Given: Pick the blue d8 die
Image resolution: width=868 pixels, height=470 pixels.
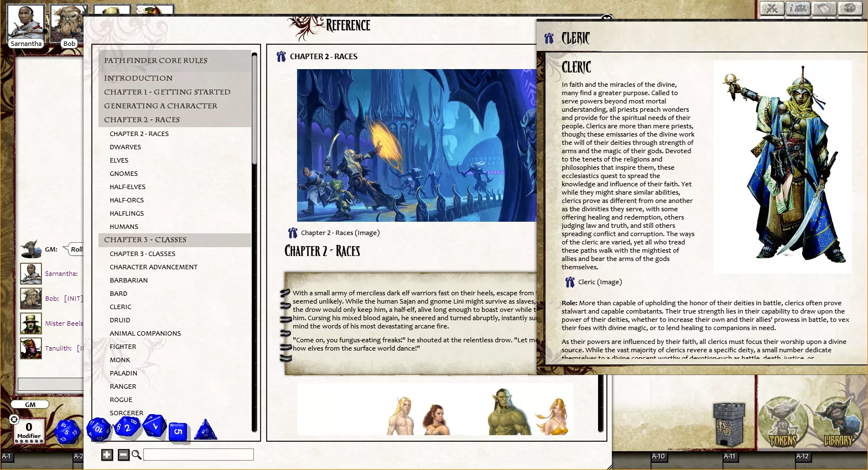Looking at the screenshot, I should 155,425.
